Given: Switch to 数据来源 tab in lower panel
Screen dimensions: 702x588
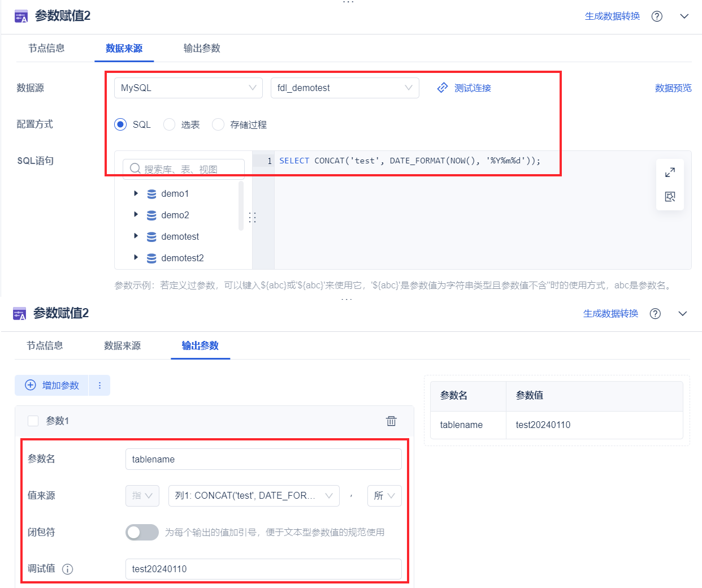Looking at the screenshot, I should 122,345.
